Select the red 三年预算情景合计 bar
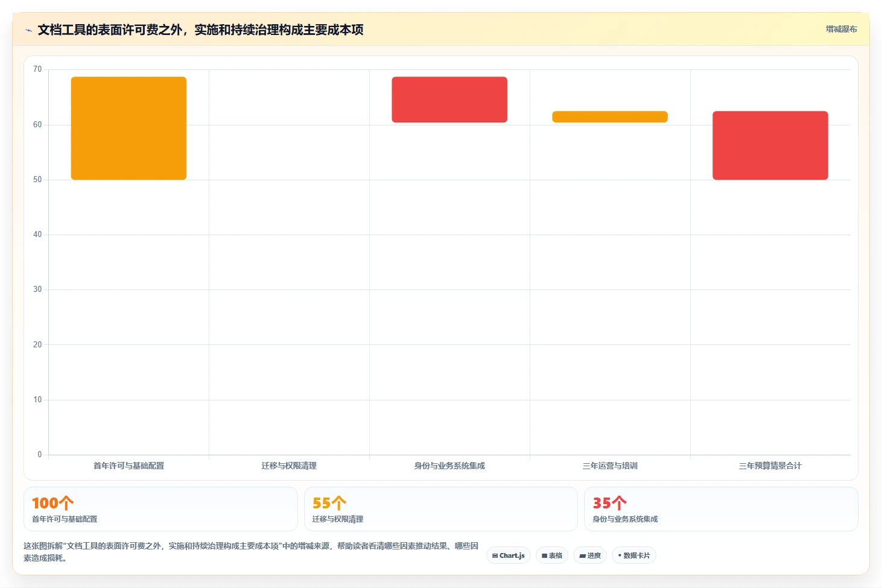Screen dimensions: 882x588 (x=770, y=145)
